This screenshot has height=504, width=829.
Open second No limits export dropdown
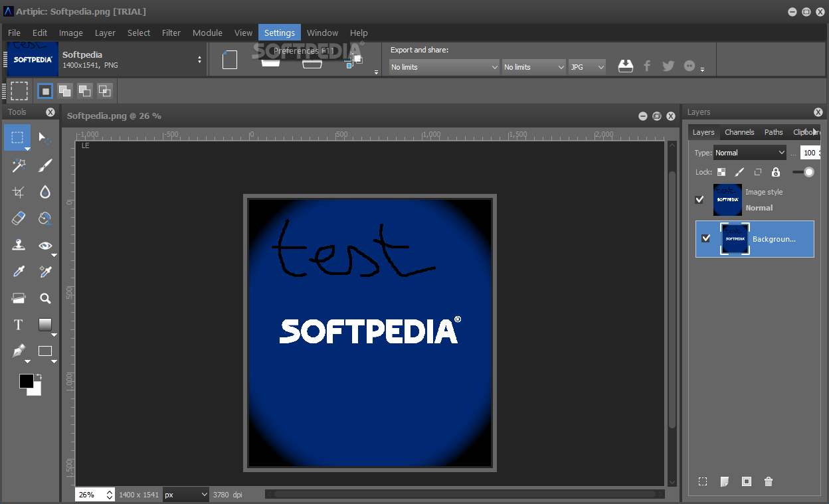(x=533, y=67)
